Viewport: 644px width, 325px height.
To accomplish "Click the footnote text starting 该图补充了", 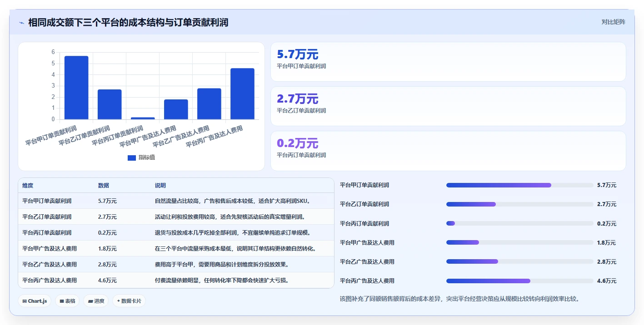I will click(x=459, y=299).
